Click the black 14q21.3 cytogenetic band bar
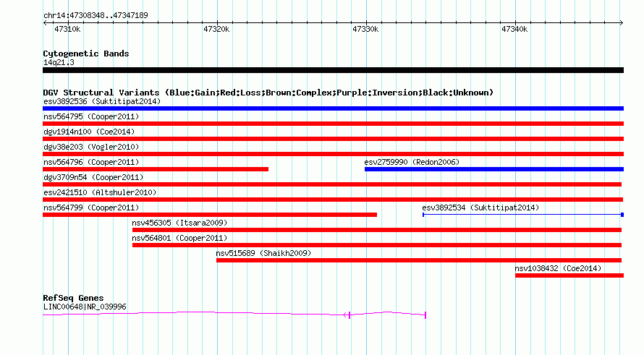The image size is (644, 355). (333, 70)
